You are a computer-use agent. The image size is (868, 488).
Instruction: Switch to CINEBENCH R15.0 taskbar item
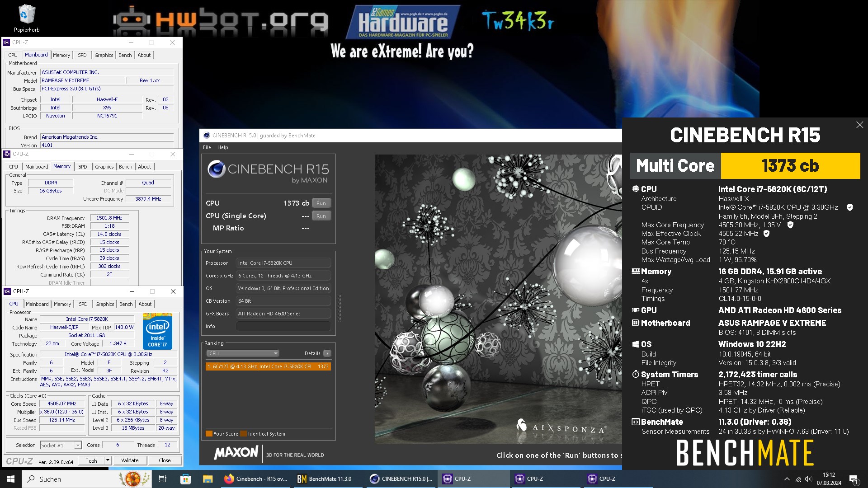click(401, 479)
